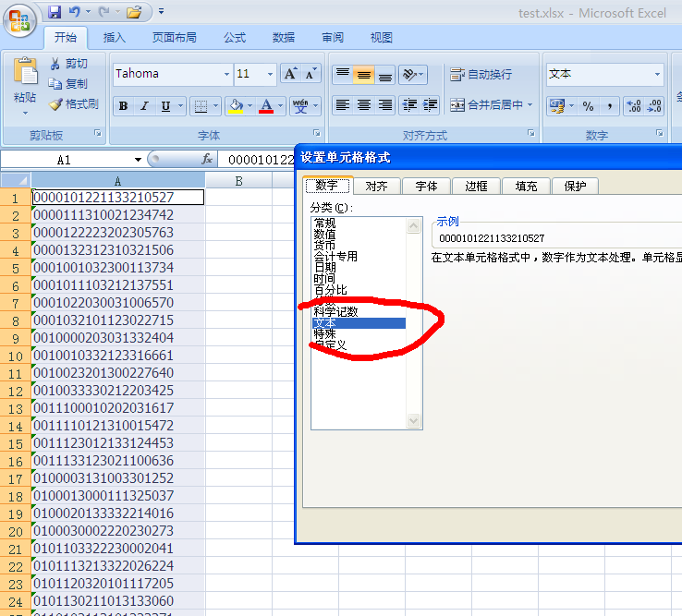The width and height of the screenshot is (682, 616).
Task: Center text horizontally
Action: click(x=364, y=105)
